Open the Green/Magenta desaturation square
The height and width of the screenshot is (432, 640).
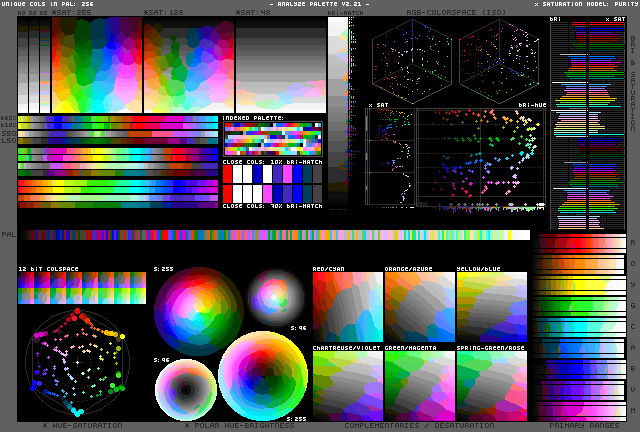click(418, 385)
